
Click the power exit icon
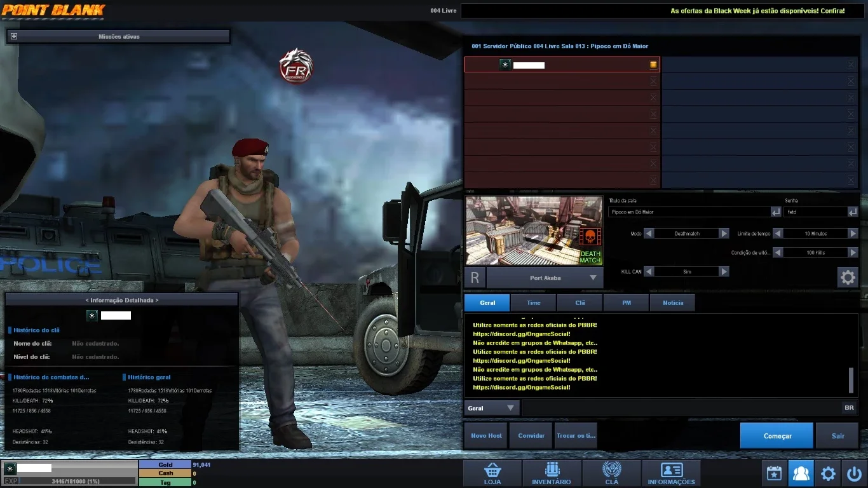click(853, 473)
